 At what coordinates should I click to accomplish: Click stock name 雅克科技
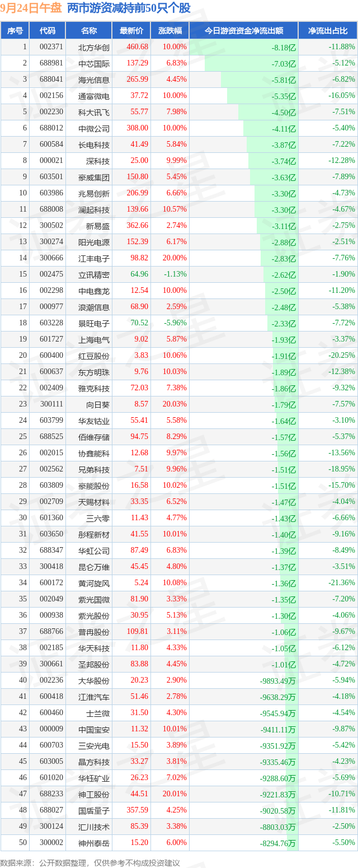[x=95, y=388]
